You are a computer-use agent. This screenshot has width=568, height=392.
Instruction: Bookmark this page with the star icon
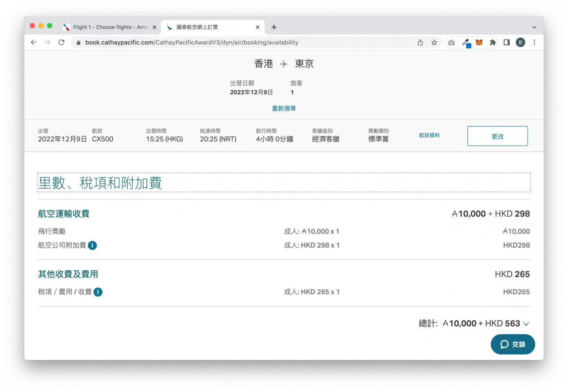point(434,42)
